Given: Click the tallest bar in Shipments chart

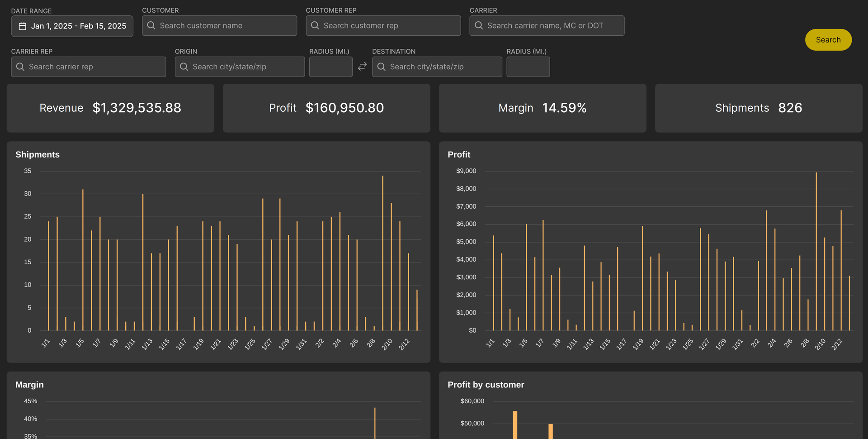Looking at the screenshot, I should click(x=382, y=253).
